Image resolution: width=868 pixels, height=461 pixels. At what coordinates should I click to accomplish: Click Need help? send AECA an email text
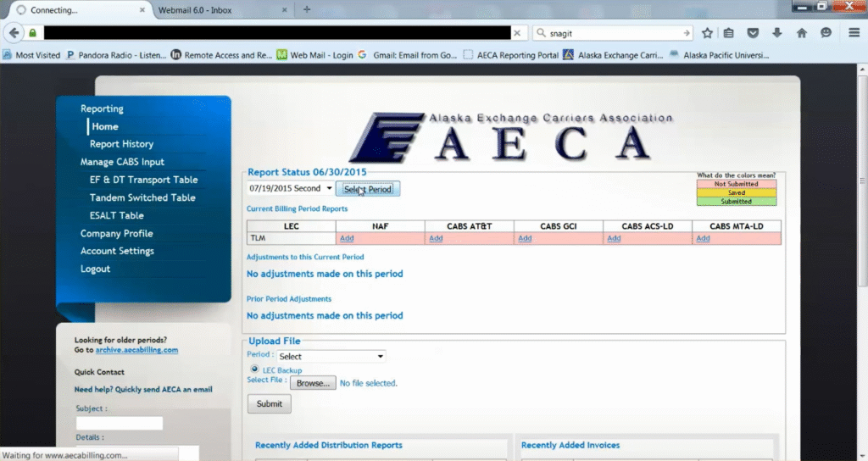(x=143, y=389)
